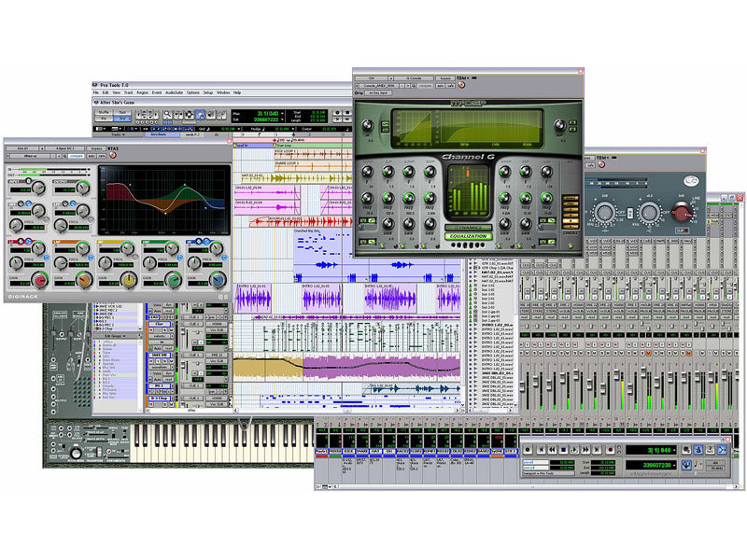
Task: Click the red target icon in EQ plug-in
Action: [x=113, y=155]
